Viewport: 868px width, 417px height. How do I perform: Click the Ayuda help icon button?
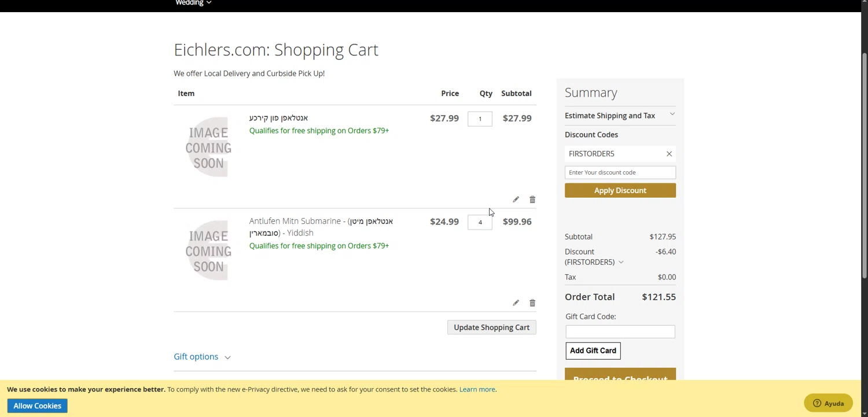coord(828,404)
